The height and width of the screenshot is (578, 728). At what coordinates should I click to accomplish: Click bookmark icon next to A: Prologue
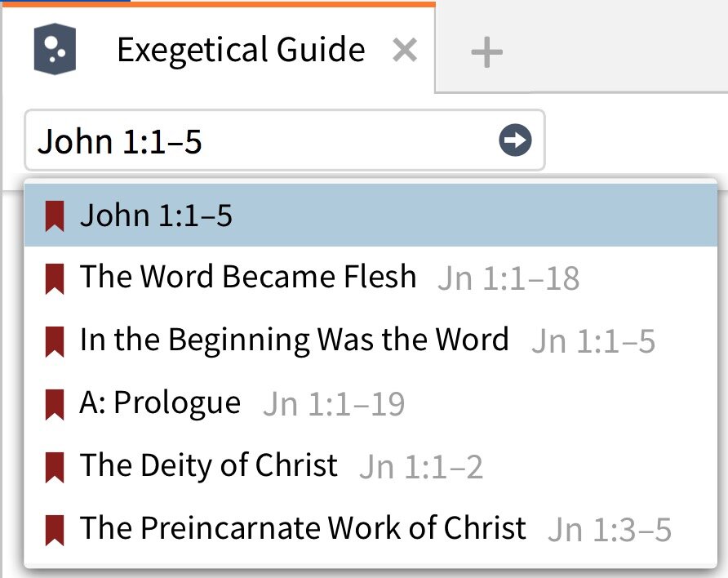point(55,403)
